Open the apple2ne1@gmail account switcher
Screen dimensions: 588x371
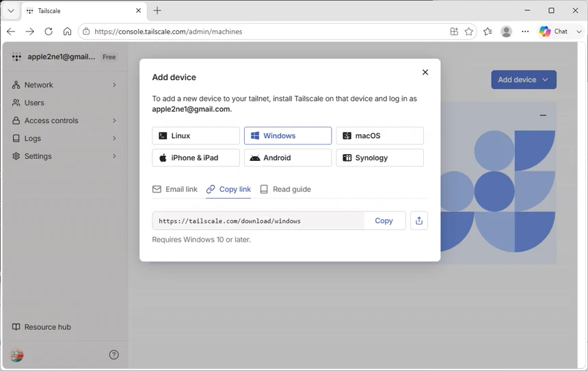(61, 57)
